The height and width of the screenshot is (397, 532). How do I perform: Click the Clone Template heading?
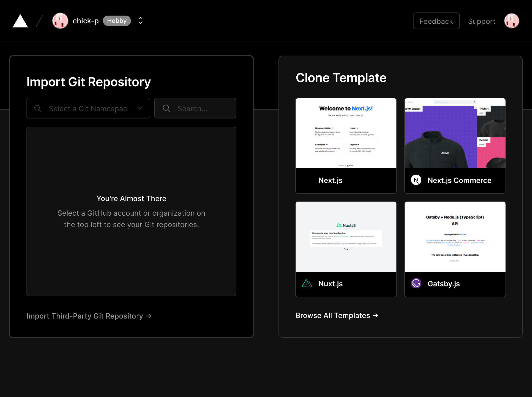341,78
